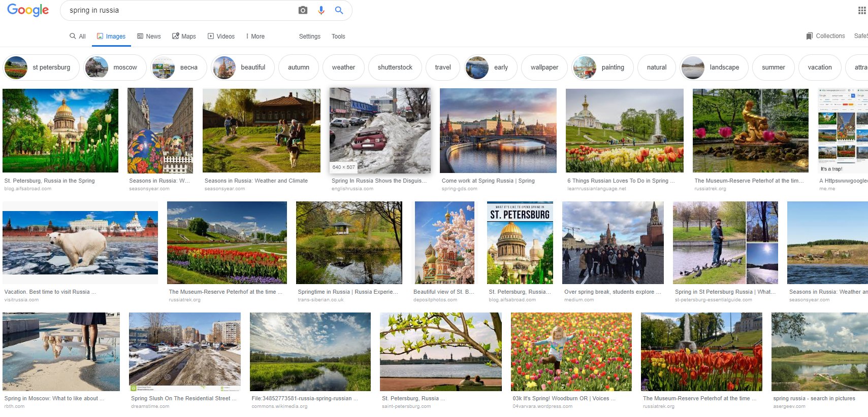Open the 'Spring in Moscow' article link

(x=54, y=398)
